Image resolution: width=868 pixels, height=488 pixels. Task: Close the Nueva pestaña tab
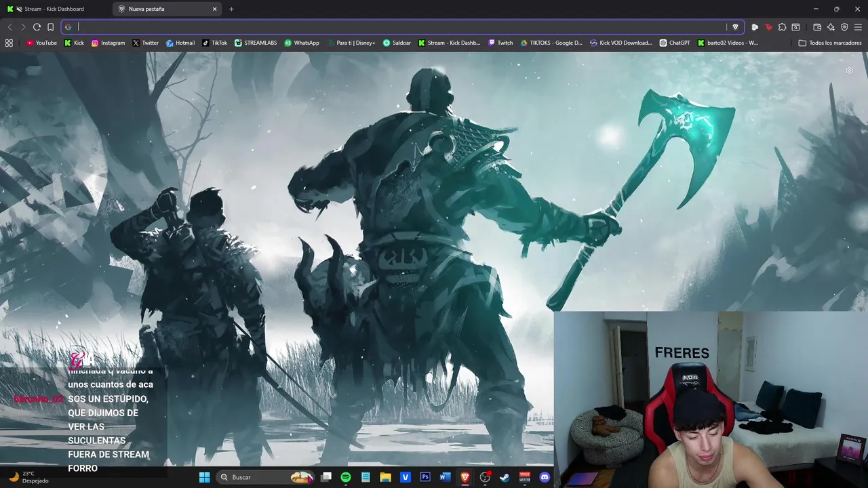215,9
